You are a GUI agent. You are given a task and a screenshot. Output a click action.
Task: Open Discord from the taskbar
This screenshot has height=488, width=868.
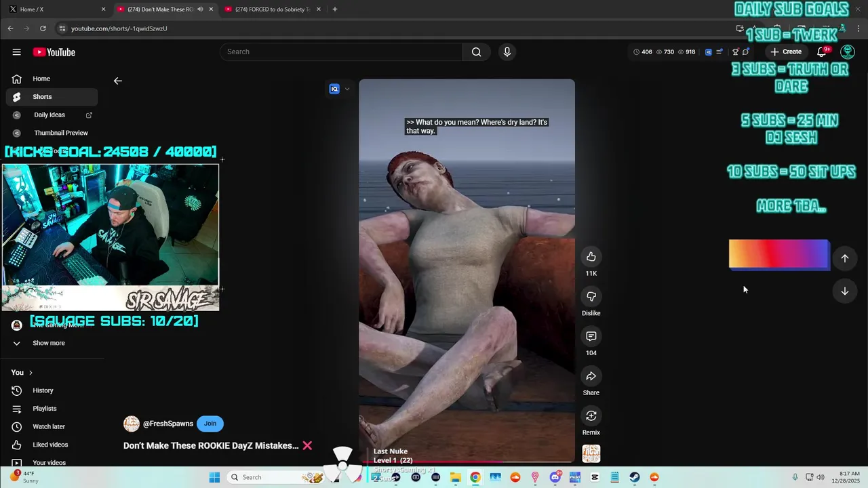[555, 477]
